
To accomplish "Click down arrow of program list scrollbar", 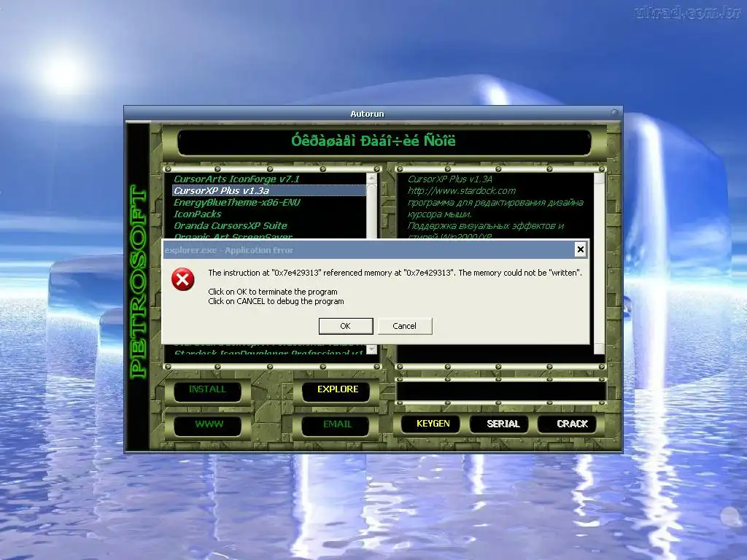I will (371, 350).
